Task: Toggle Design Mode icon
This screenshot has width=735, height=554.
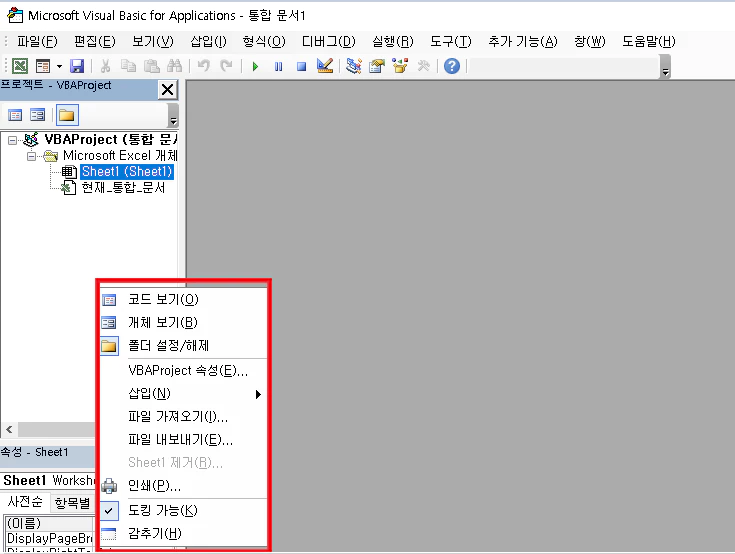Action: (x=325, y=66)
